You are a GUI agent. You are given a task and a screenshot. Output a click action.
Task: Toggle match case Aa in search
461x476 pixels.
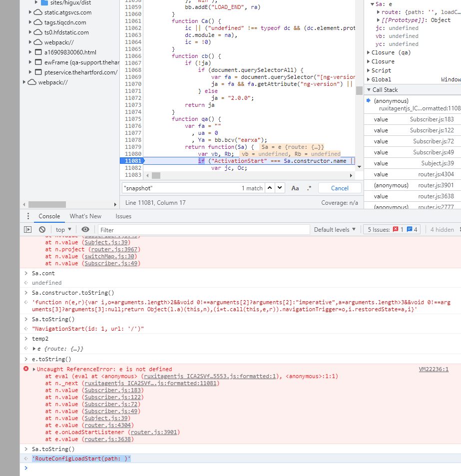pyautogui.click(x=295, y=188)
